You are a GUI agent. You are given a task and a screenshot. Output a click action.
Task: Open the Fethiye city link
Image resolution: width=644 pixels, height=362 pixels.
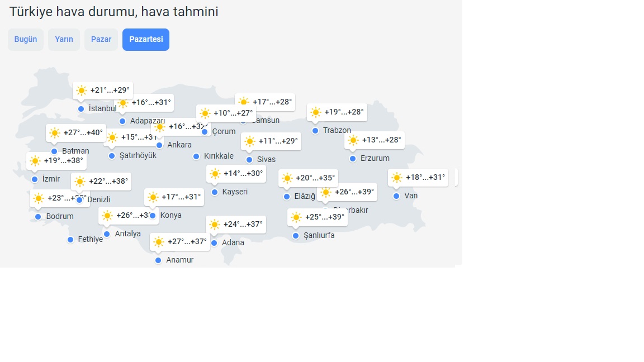pyautogui.click(x=90, y=240)
